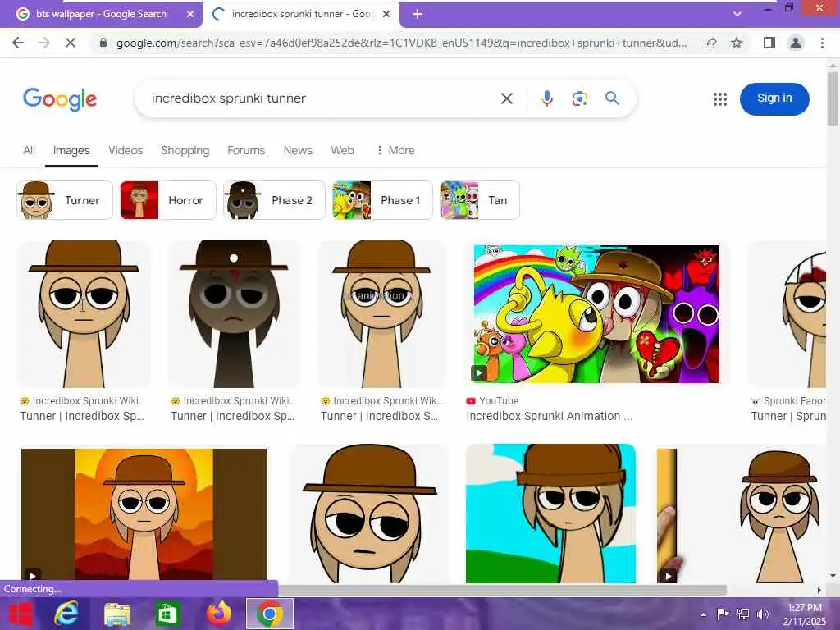This screenshot has height=630, width=840.
Task: Open the rainbow YouTube animation thumbnail
Action: [596, 314]
